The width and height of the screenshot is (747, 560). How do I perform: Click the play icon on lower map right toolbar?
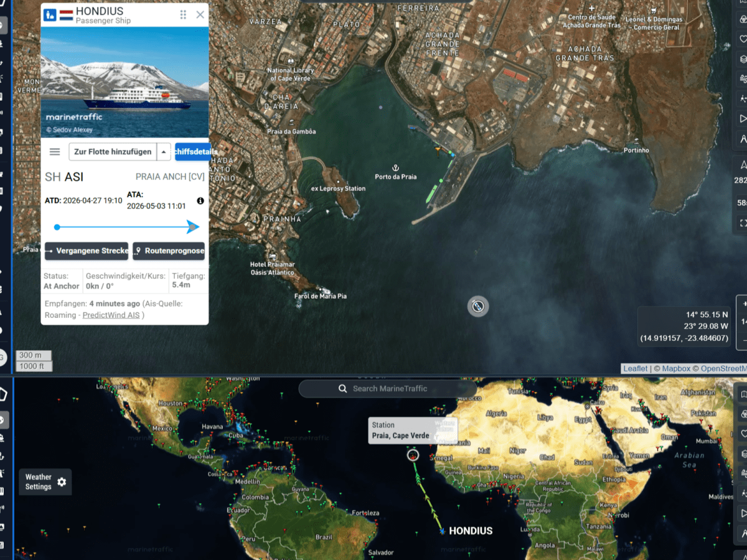[x=743, y=515]
